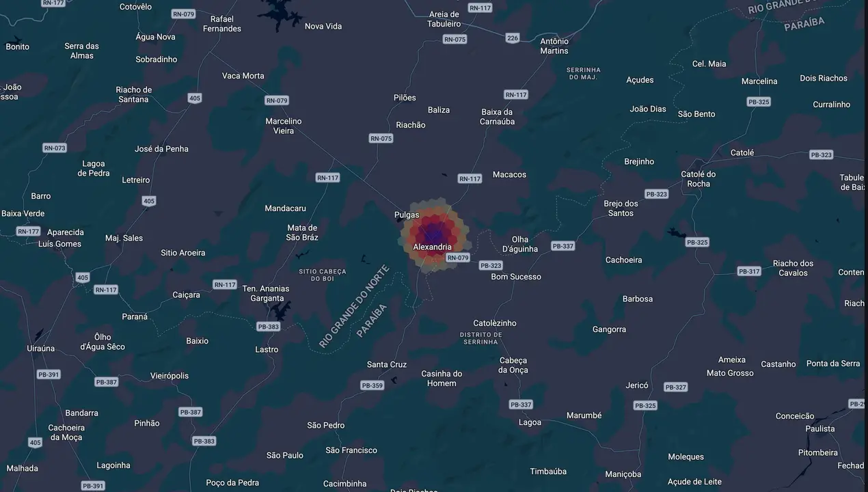Select the Olha D'águinha label
Image resolution: width=868 pixels, height=492 pixels.
pyautogui.click(x=520, y=244)
